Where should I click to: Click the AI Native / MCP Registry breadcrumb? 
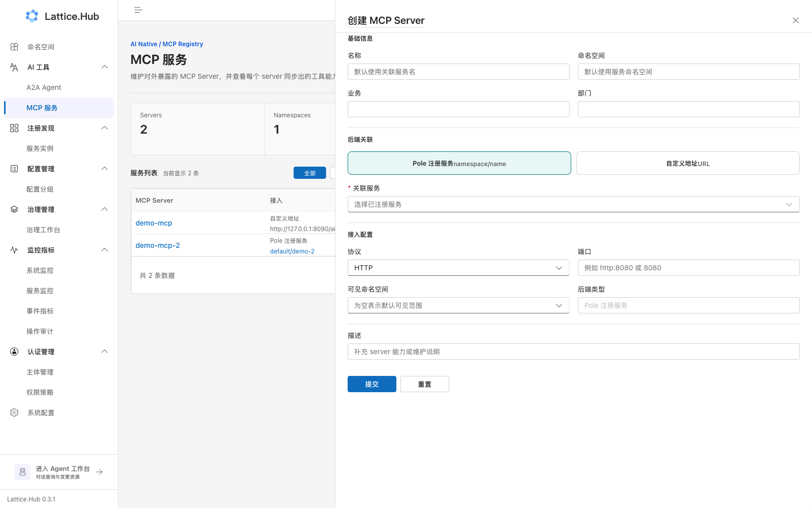click(166, 44)
